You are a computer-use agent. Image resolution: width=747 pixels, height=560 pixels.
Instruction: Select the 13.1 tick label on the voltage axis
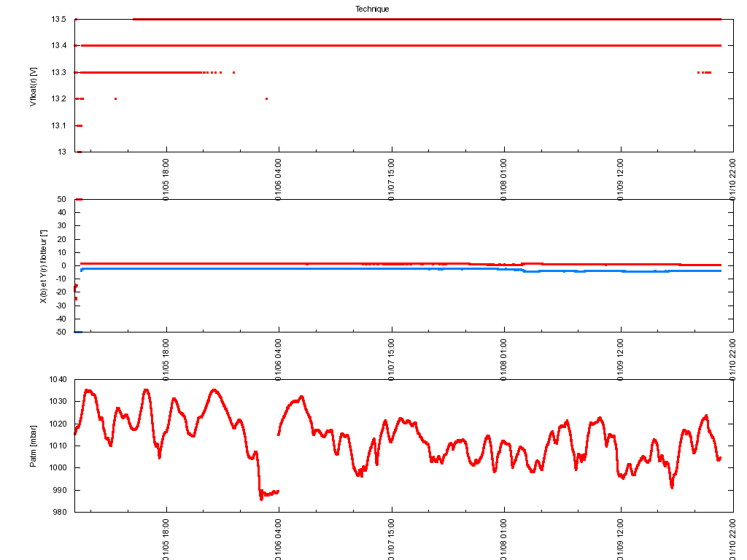pos(60,125)
